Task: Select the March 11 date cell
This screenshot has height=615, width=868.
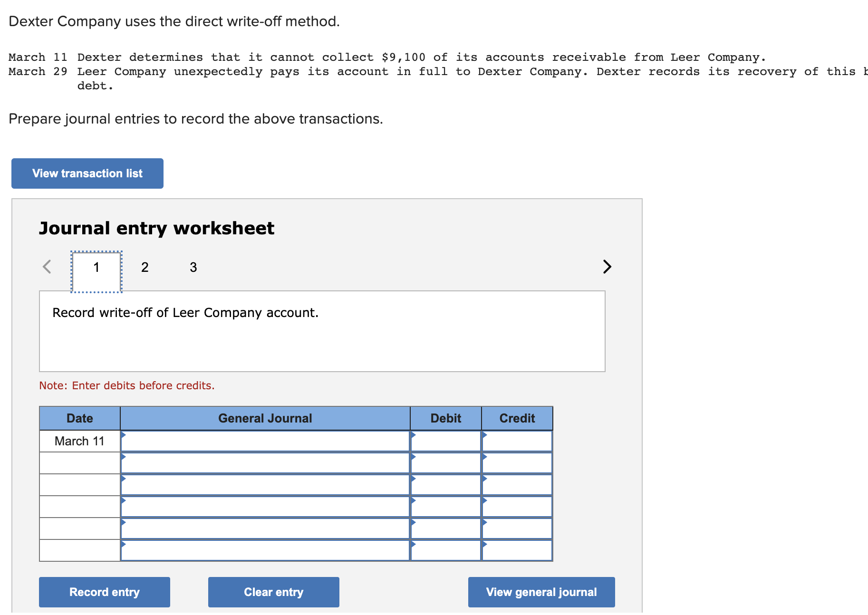Action: [x=79, y=441]
